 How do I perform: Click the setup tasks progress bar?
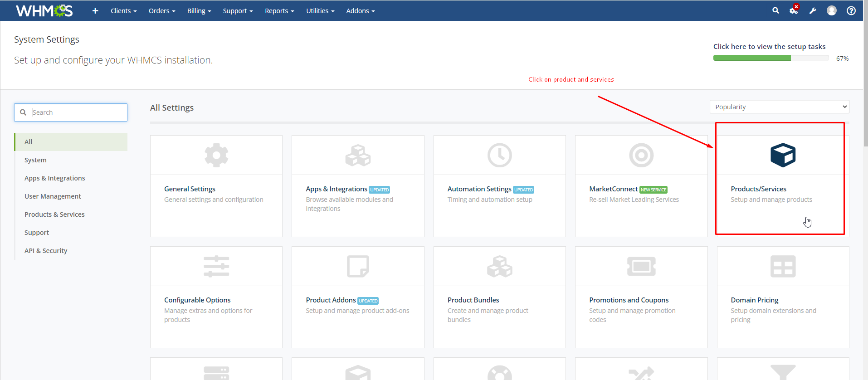tap(771, 58)
